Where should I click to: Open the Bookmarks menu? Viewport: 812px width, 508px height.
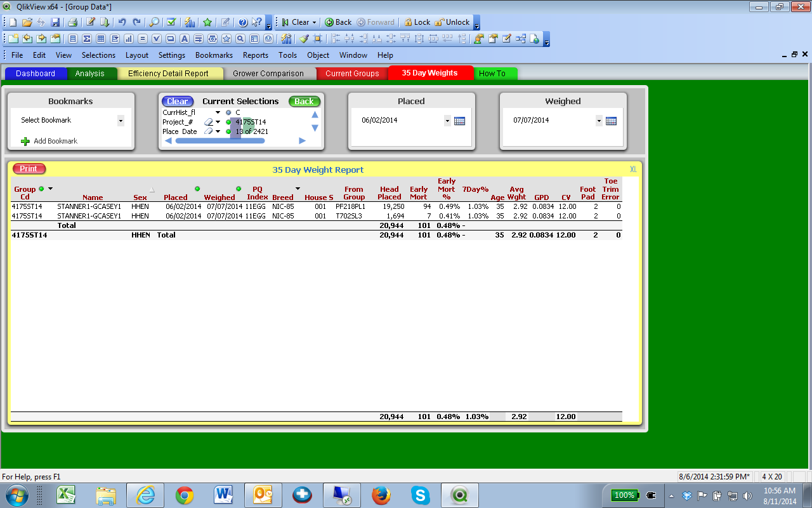214,55
